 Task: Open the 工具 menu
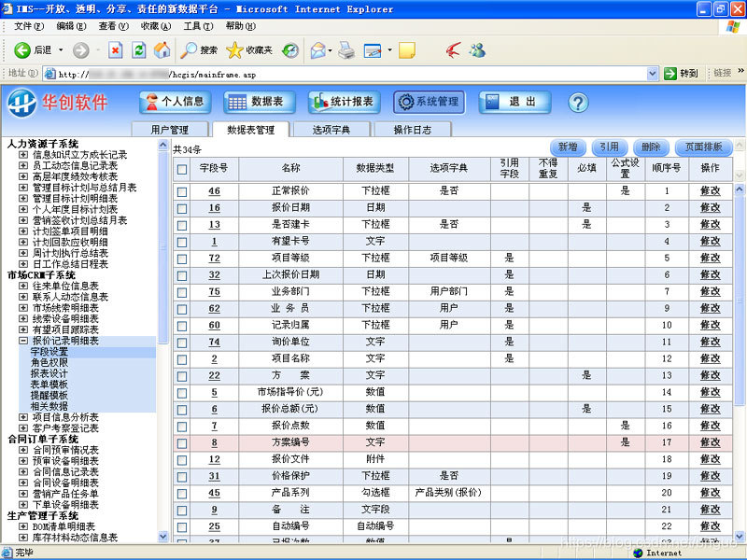(x=198, y=26)
